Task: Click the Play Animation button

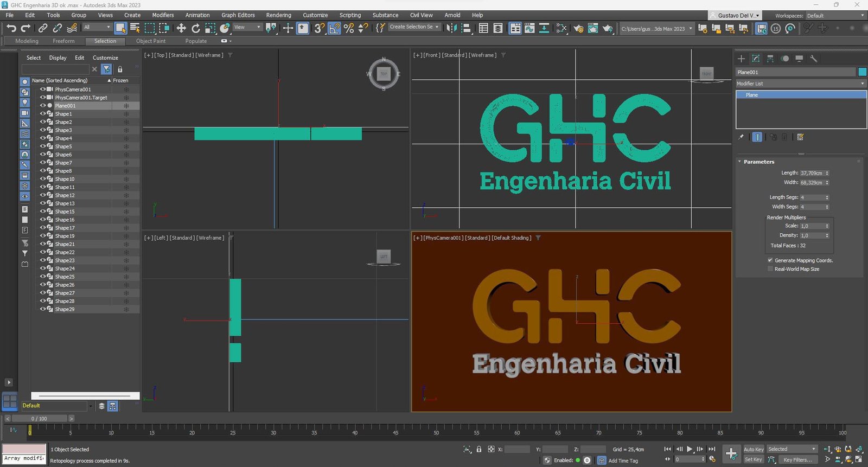Action: click(x=690, y=449)
